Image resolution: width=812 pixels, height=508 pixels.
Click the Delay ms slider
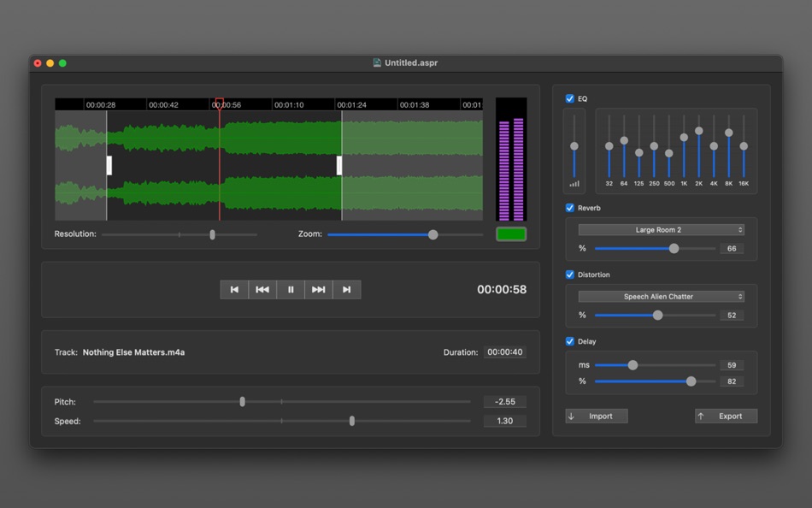coord(655,365)
